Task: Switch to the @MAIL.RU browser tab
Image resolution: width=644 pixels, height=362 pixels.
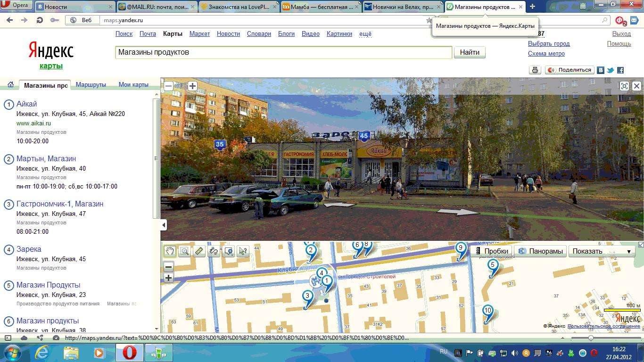Action: pyautogui.click(x=157, y=7)
